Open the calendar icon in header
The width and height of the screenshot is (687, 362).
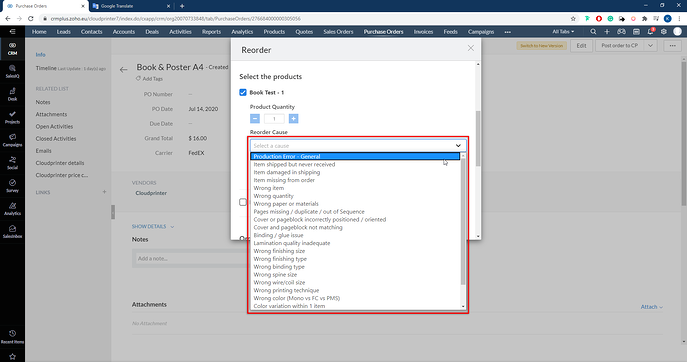pos(636,32)
